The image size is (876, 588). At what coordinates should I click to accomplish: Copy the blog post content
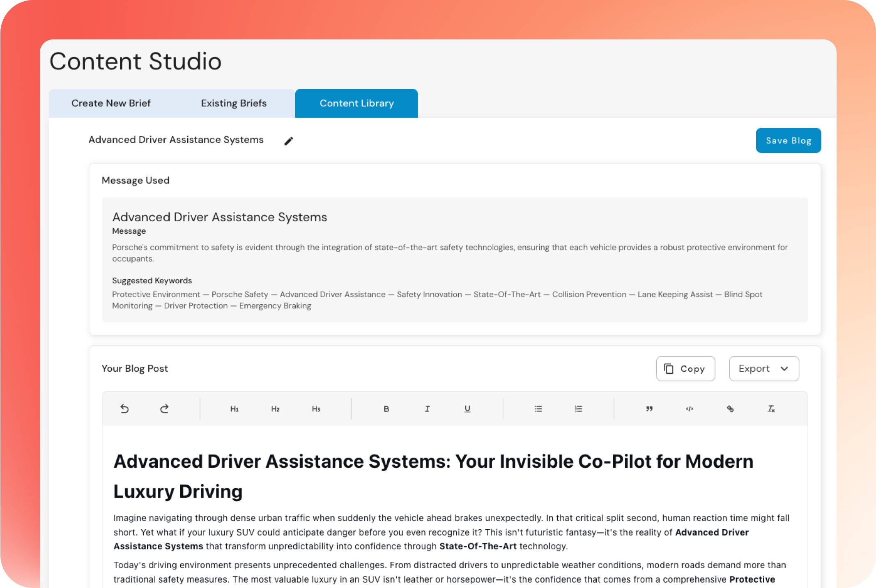pos(685,369)
